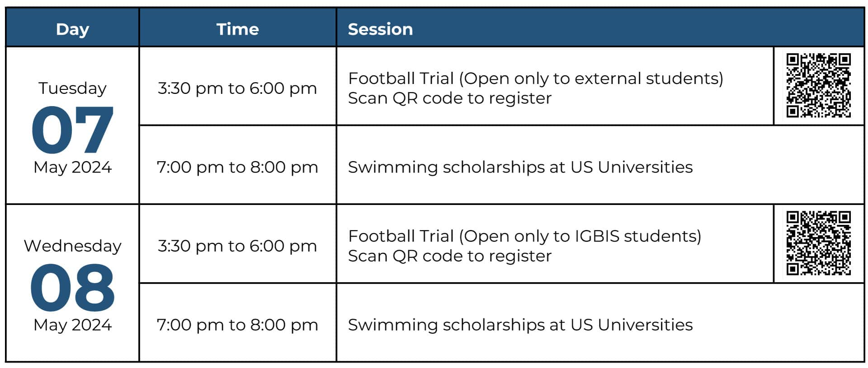Click May 2024 under the 08 date
Viewport: 868px width, 368px height.
coord(72,325)
